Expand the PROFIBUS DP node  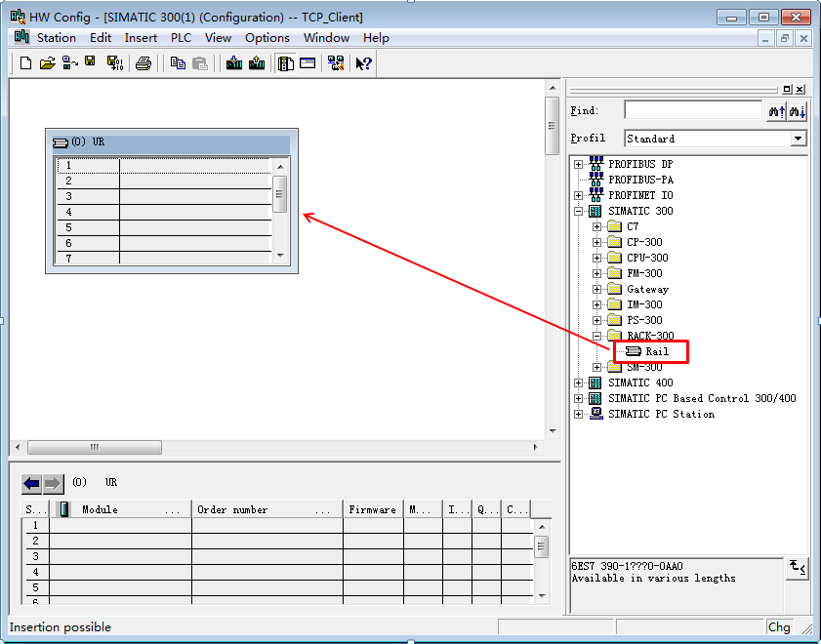click(578, 164)
